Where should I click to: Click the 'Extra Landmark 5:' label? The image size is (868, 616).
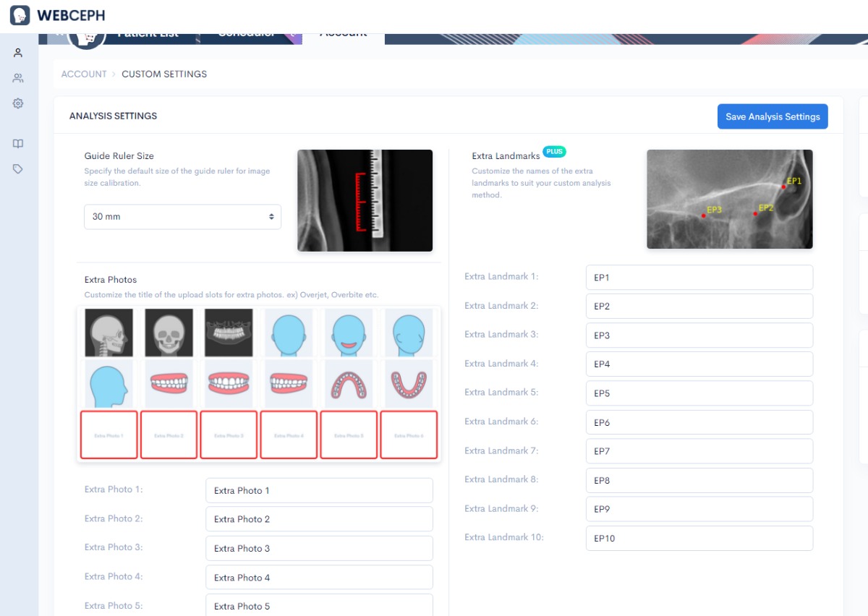pyautogui.click(x=501, y=392)
